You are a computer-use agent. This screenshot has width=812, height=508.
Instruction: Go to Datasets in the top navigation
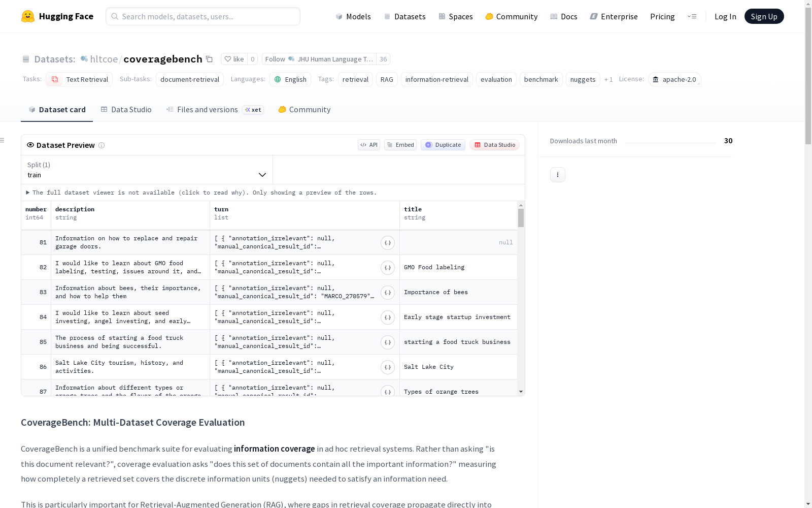pos(404,16)
